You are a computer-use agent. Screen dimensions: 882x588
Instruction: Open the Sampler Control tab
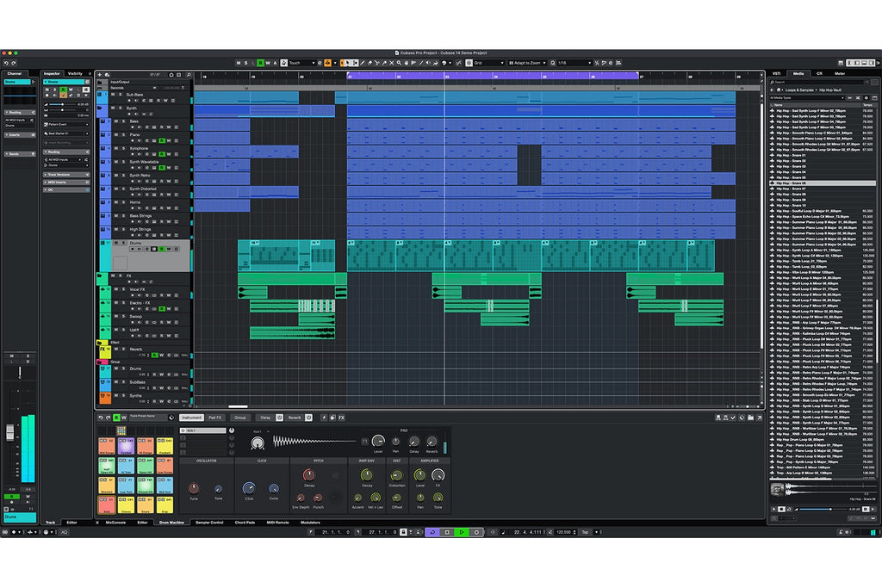(x=209, y=523)
